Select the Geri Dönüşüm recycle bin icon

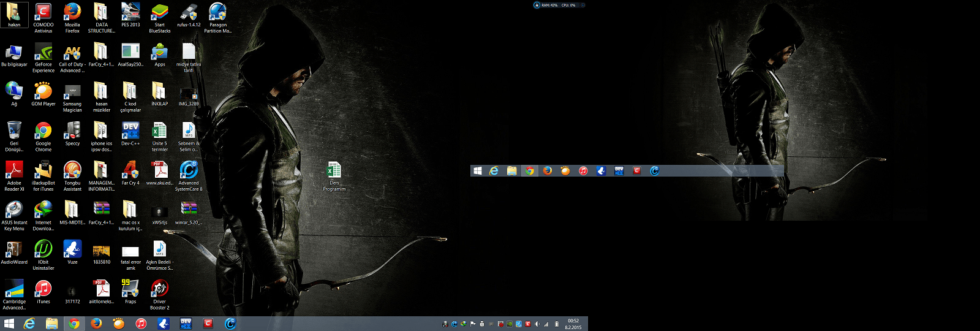click(14, 137)
